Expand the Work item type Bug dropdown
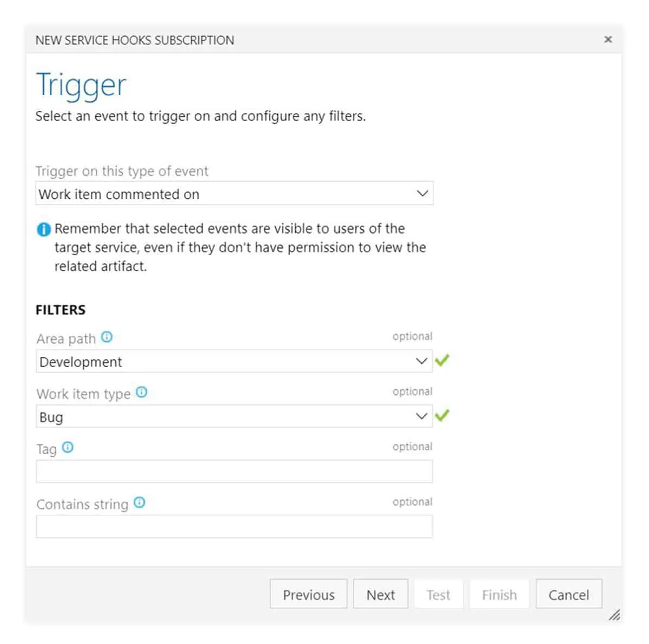Screen dimensions: 649x644 pyautogui.click(x=234, y=416)
